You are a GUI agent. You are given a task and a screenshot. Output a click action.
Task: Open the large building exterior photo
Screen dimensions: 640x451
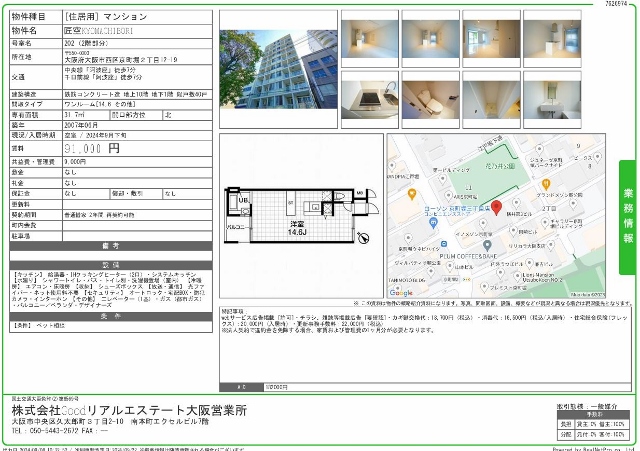point(278,69)
